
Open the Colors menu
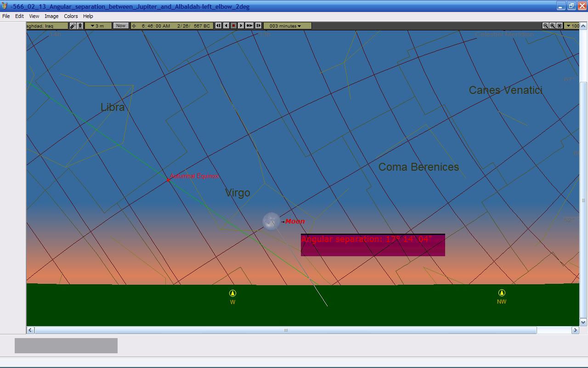point(71,16)
